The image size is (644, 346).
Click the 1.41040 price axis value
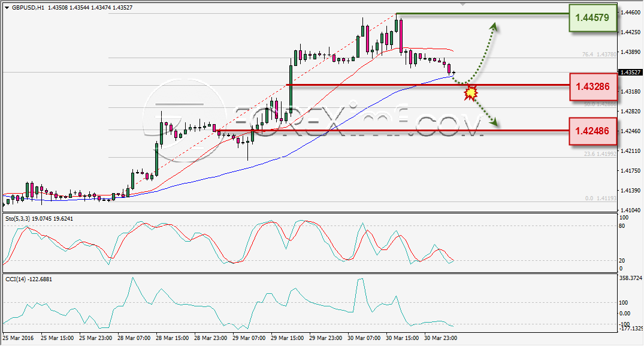(x=631, y=210)
